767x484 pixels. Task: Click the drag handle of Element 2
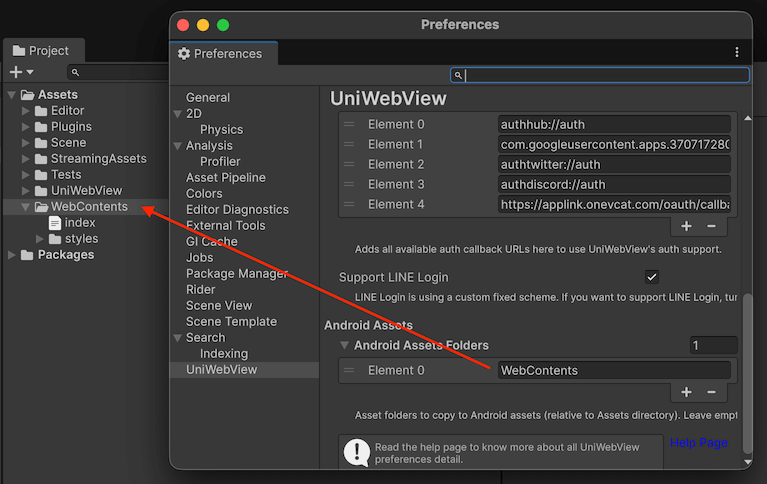click(x=349, y=164)
